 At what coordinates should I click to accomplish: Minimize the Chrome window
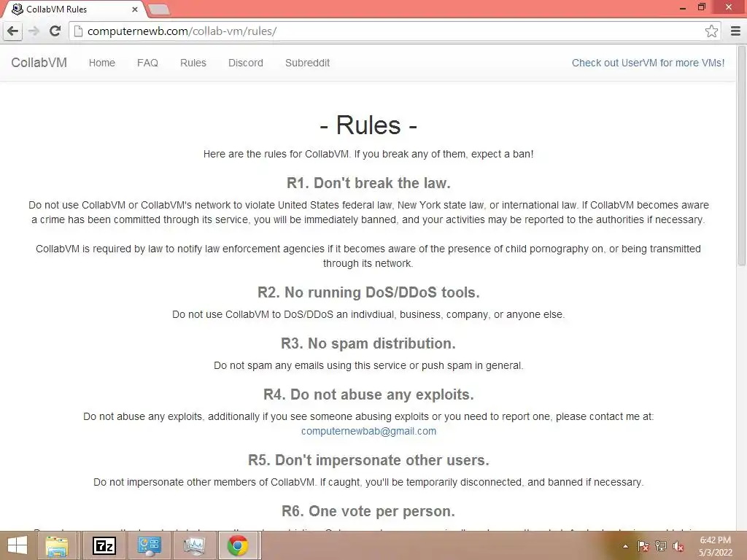coord(683,7)
